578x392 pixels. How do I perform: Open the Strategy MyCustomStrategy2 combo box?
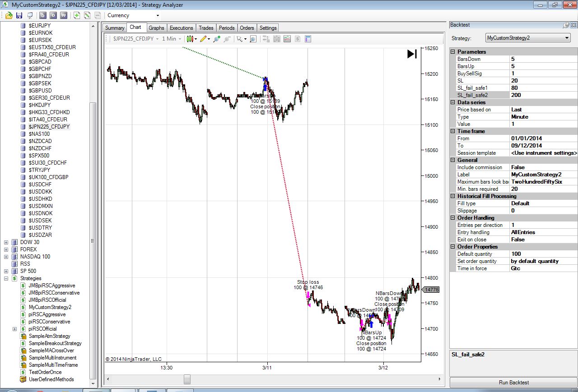click(528, 38)
